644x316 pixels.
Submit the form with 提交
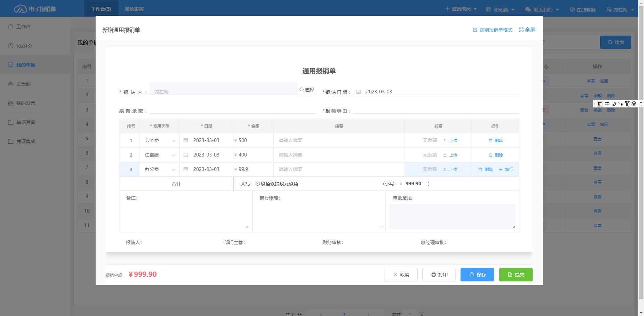pyautogui.click(x=516, y=274)
